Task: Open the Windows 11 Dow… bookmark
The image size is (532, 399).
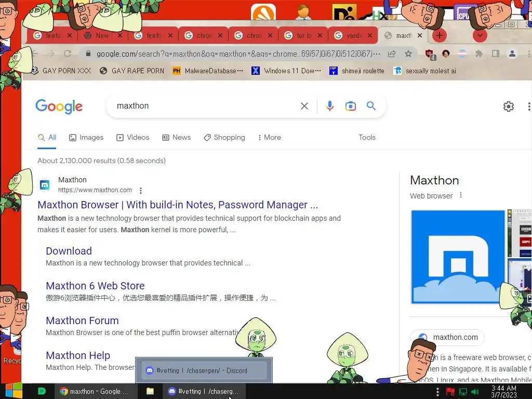Action: click(286, 71)
